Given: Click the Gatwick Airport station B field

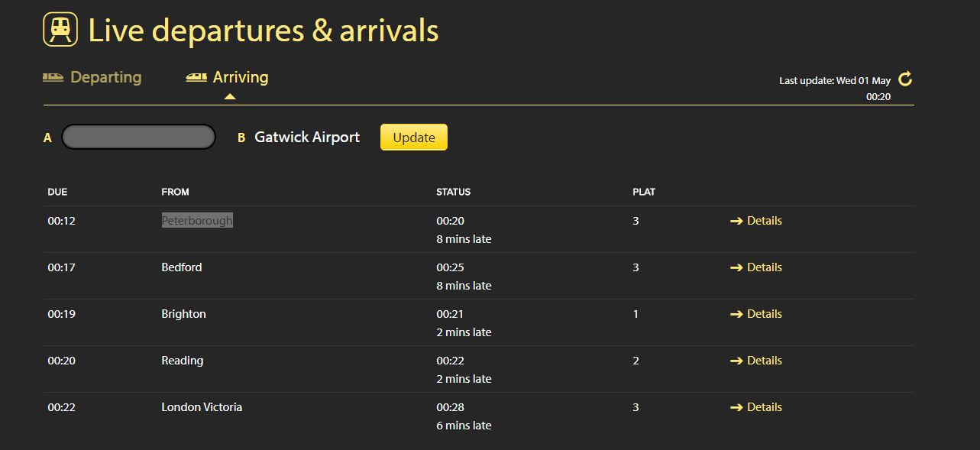Looking at the screenshot, I should tap(306, 138).
